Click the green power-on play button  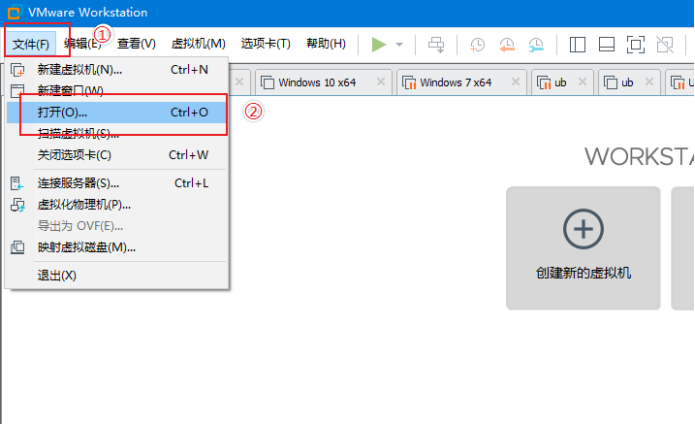378,44
